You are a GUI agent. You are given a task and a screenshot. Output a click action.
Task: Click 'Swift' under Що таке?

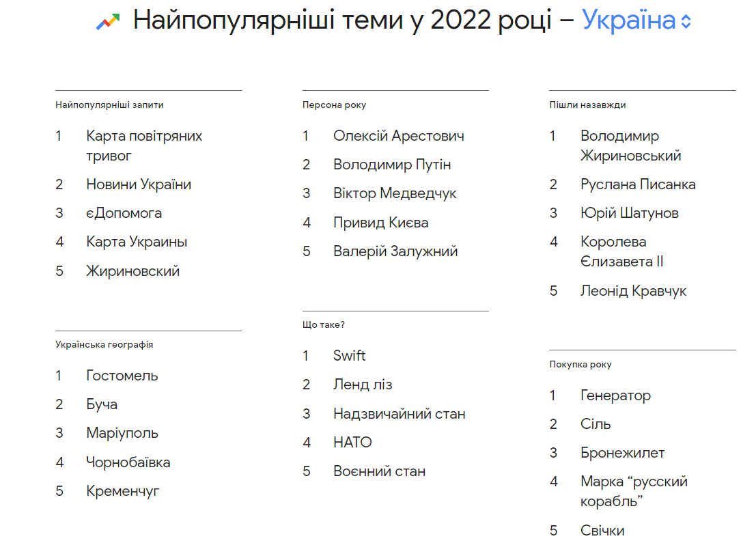click(x=349, y=356)
